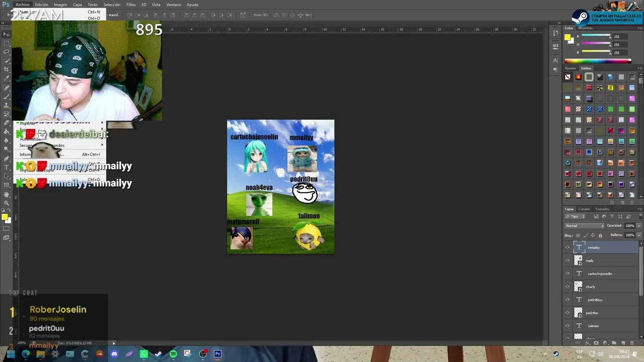
Task: Open the Layers panel options menu
Action: click(x=640, y=209)
